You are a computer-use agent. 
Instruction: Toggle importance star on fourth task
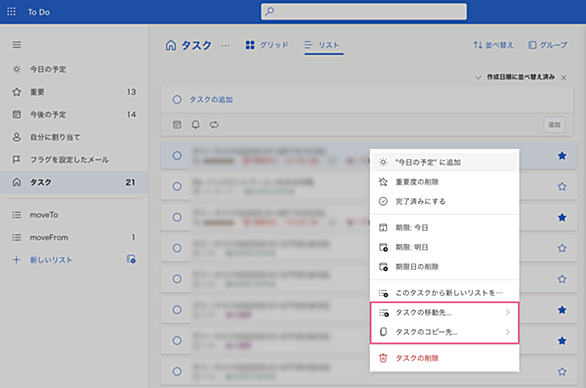[x=562, y=248]
